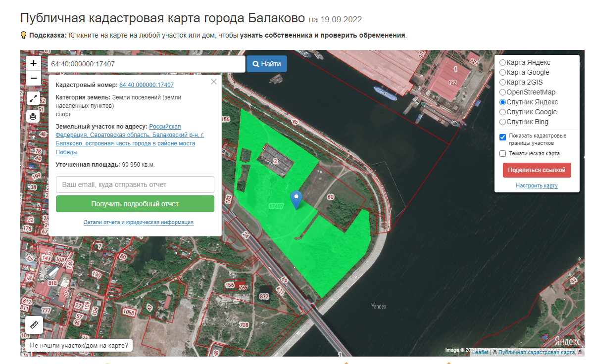
Task: Switch to Спутник Google layer
Action: (x=502, y=112)
